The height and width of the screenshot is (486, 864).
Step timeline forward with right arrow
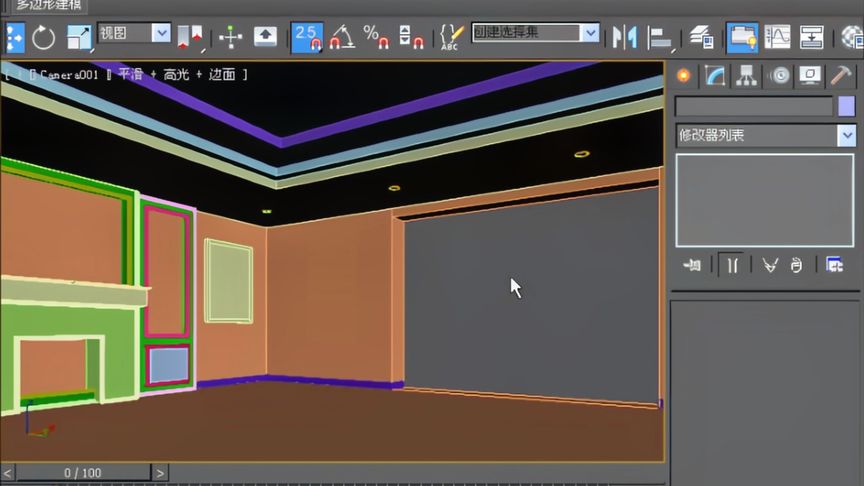point(160,473)
